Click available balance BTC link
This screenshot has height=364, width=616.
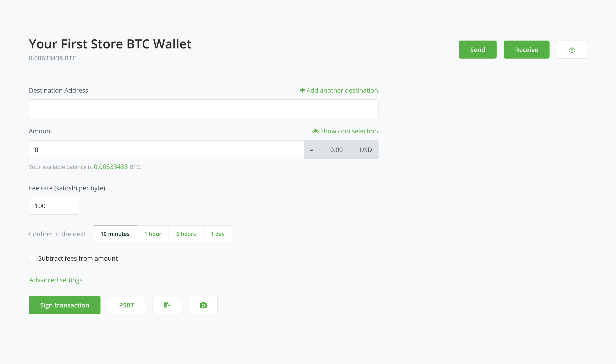110,166
